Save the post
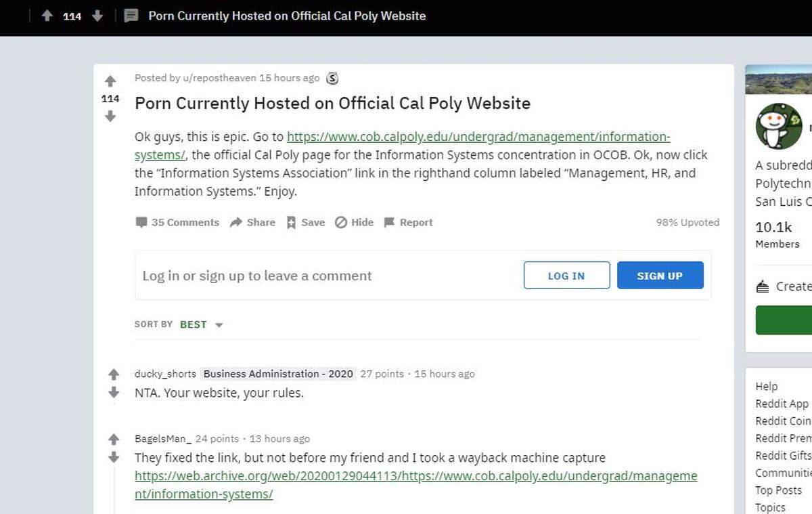The height and width of the screenshot is (514, 812). coord(305,222)
